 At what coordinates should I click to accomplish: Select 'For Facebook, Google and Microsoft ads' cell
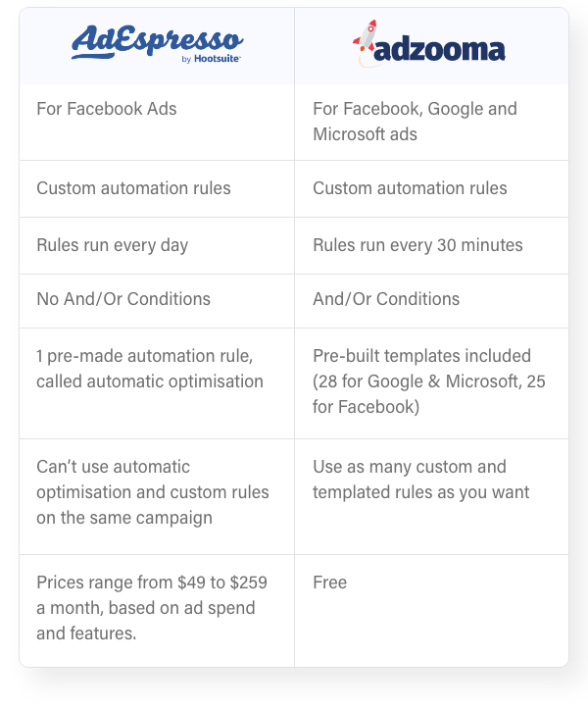[x=431, y=122]
